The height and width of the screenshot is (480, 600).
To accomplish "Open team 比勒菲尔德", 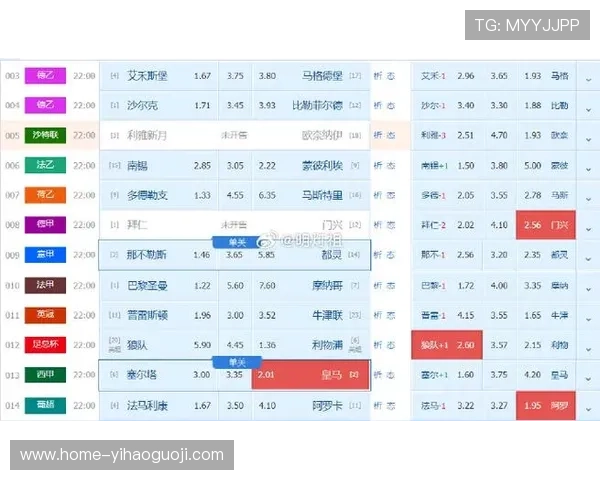I will 317,105.
